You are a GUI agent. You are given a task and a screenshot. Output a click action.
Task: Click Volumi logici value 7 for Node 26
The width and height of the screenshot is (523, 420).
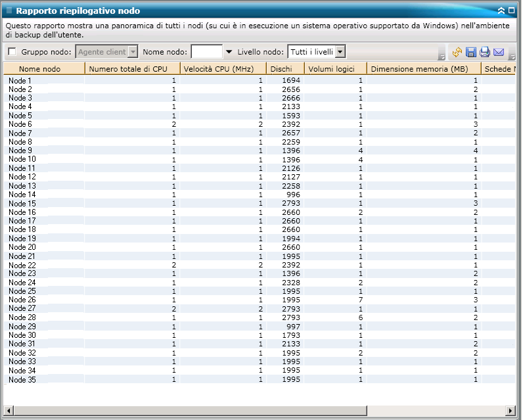(x=360, y=300)
